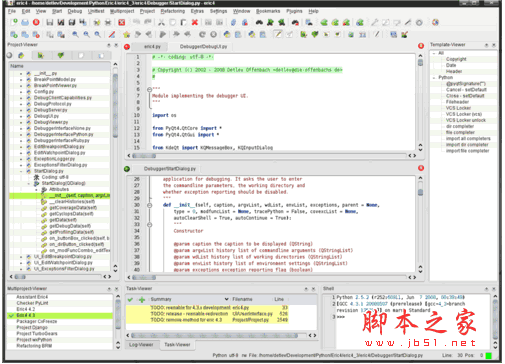This screenshot has height=364, width=505.
Task: Click the New file toolbar icon
Action: pyautogui.click(x=14, y=22)
